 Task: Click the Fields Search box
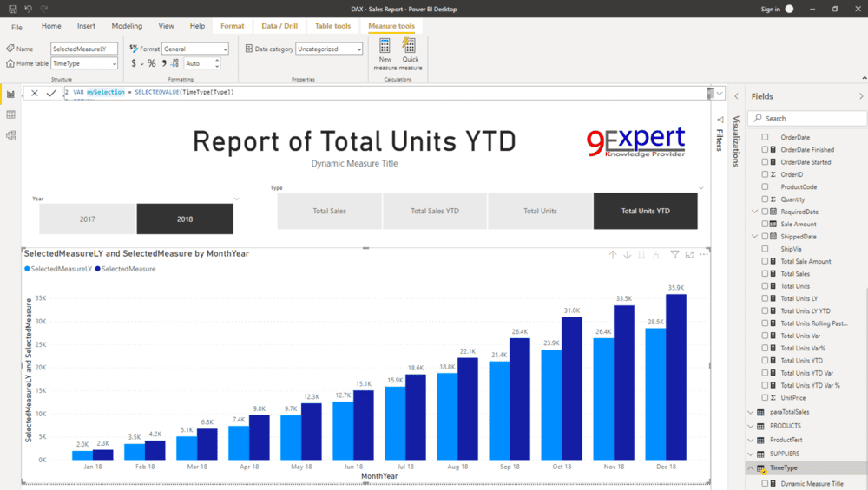807,118
